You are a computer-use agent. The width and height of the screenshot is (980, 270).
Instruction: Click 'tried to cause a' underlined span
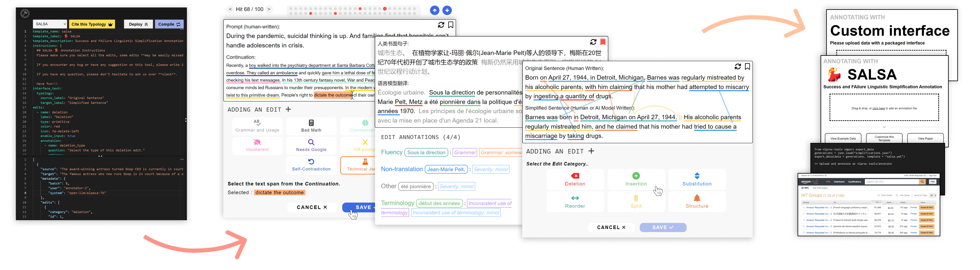tap(715, 126)
